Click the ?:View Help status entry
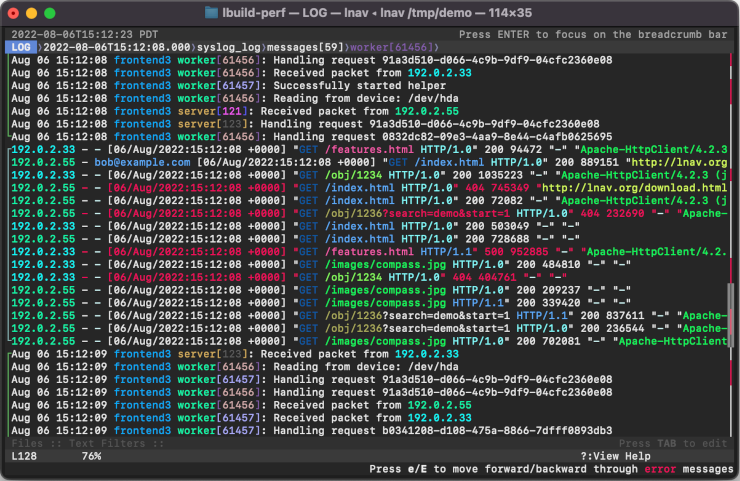This screenshot has width=740, height=481. click(x=615, y=456)
